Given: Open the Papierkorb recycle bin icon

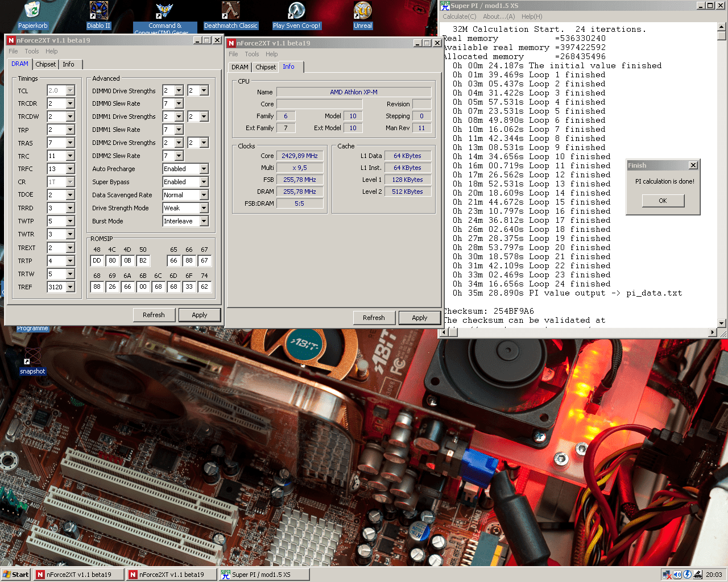Looking at the screenshot, I should coord(32,10).
